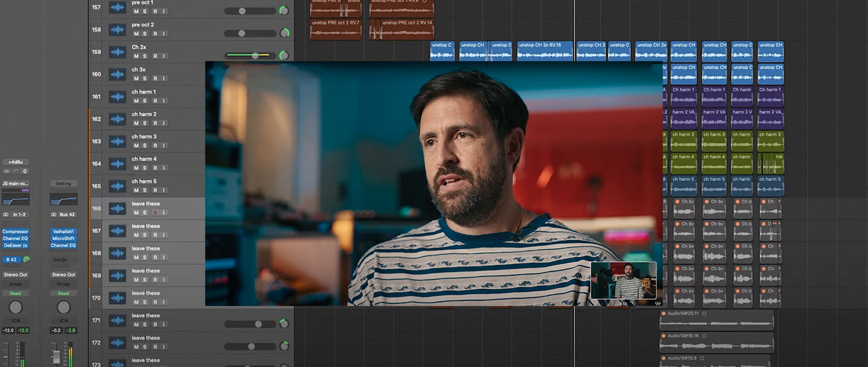The width and height of the screenshot is (868, 367).
Task: Click the waveform icon on track 168
Action: click(118, 253)
